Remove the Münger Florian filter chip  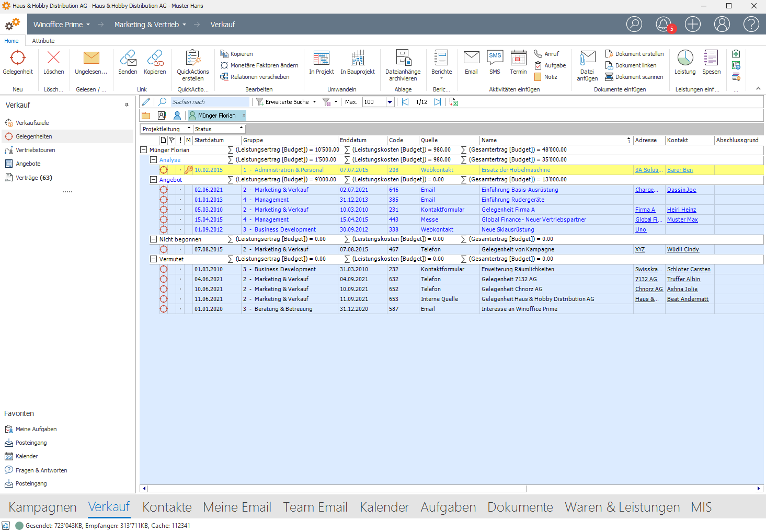[x=244, y=115]
